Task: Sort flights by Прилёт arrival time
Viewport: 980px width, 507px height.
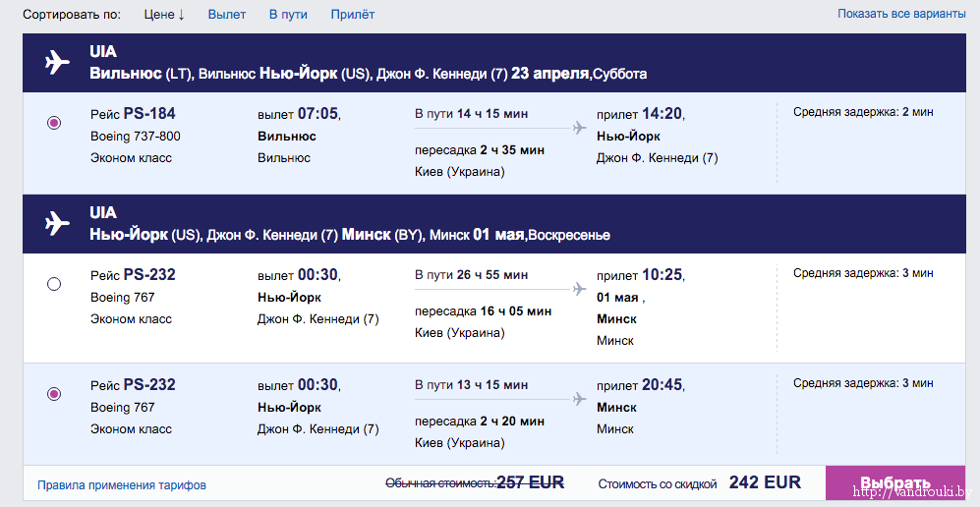Action: pos(352,15)
